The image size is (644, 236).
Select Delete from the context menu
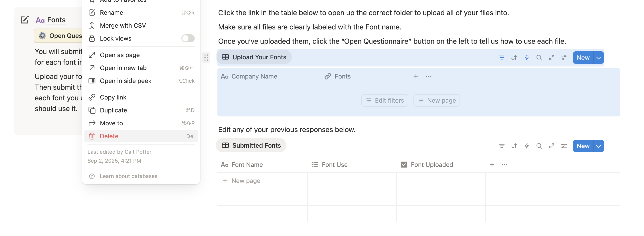tap(109, 136)
